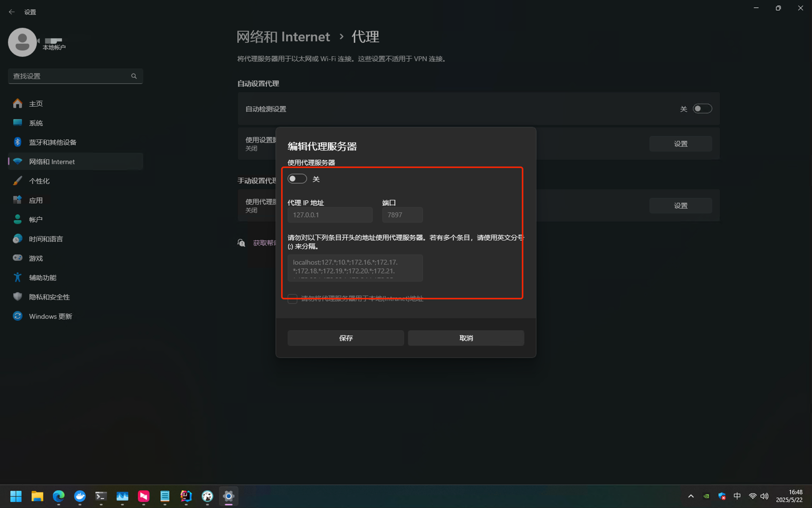
Task: Click the 取消 button
Action: (x=465, y=338)
